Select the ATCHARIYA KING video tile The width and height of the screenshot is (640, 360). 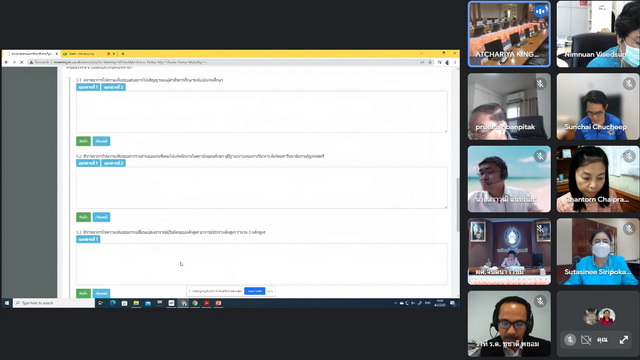coord(509,34)
